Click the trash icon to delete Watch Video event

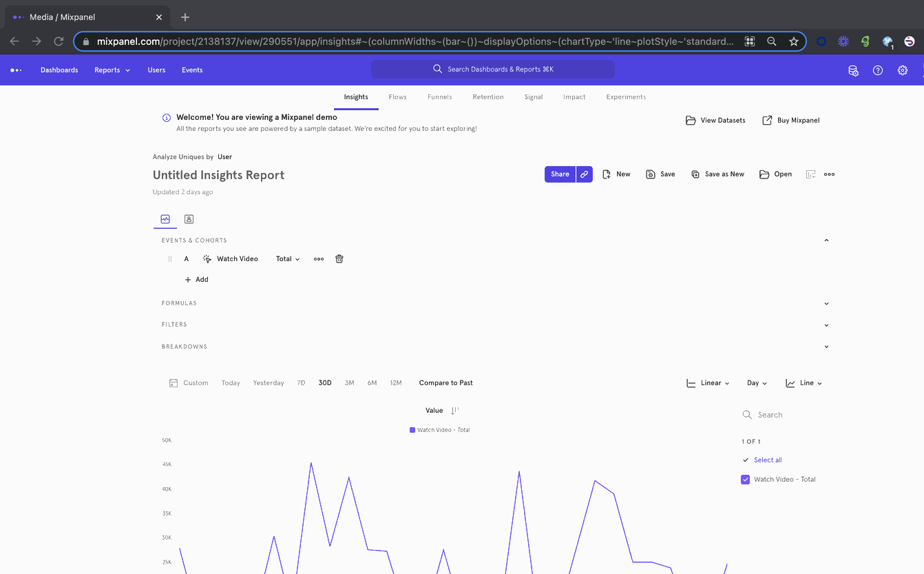[x=339, y=259]
